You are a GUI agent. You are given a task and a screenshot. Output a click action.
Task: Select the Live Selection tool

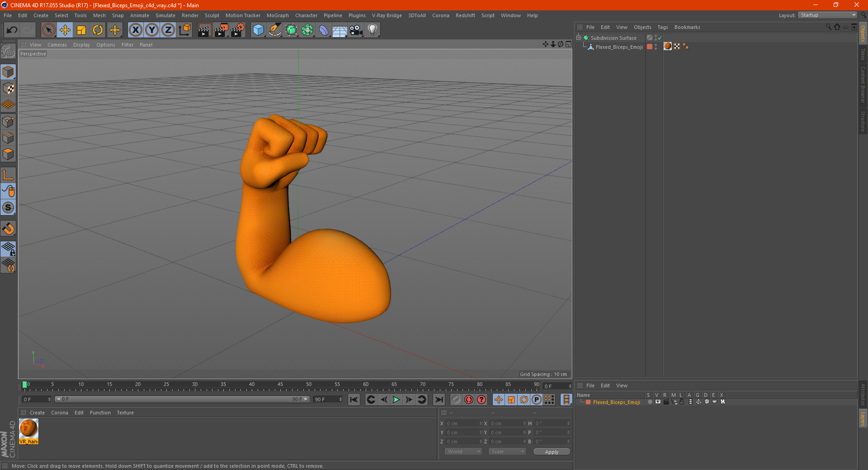[x=48, y=30]
